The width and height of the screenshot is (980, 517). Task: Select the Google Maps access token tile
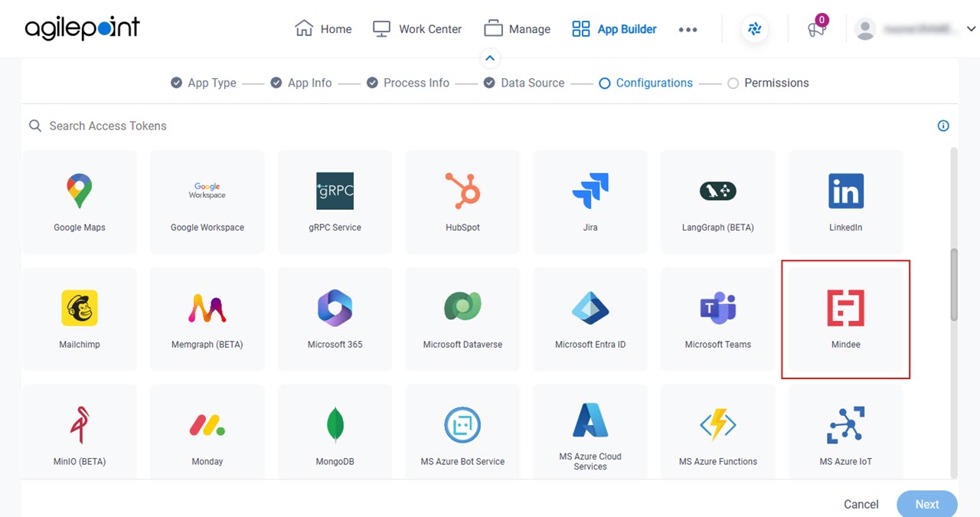(x=80, y=202)
